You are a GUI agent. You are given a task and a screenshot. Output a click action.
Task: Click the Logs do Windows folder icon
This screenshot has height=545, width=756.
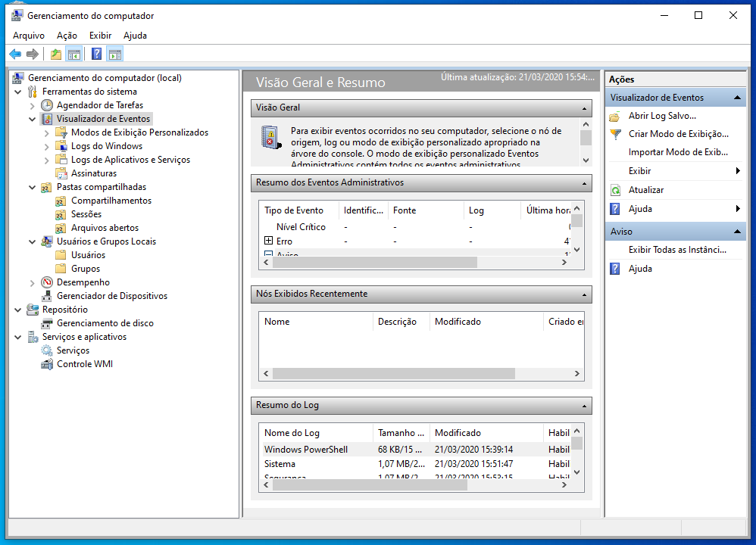[x=61, y=146]
